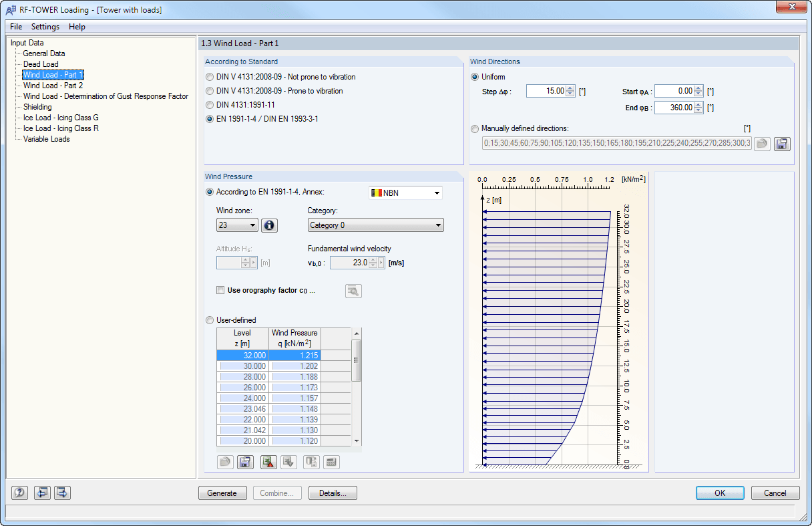Open Gust Response Factor page
The width and height of the screenshot is (812, 526).
tap(106, 96)
